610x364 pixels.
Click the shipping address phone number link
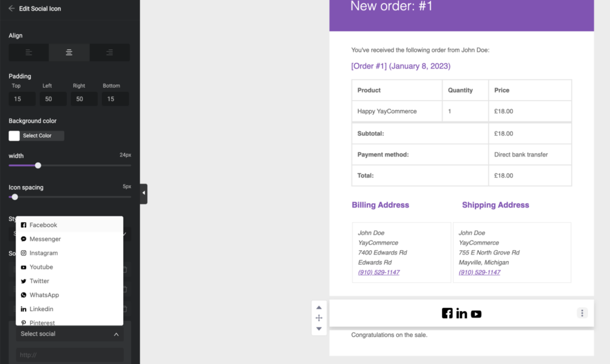480,272
